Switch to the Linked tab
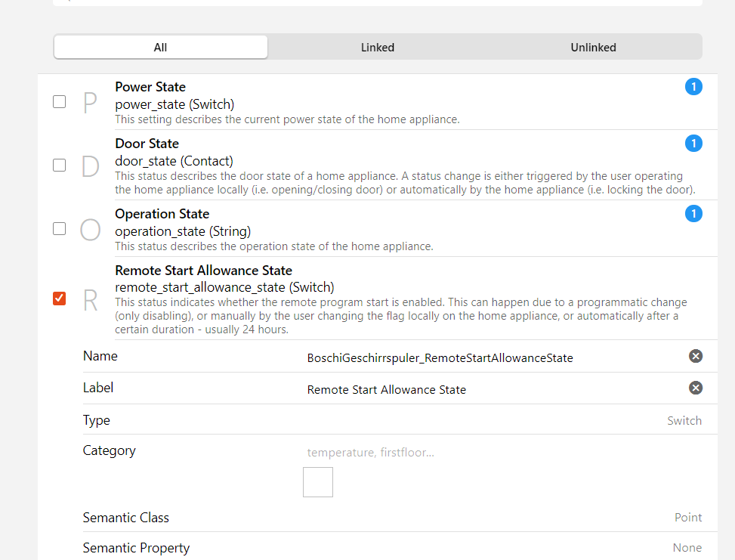The height and width of the screenshot is (560, 735). [377, 47]
